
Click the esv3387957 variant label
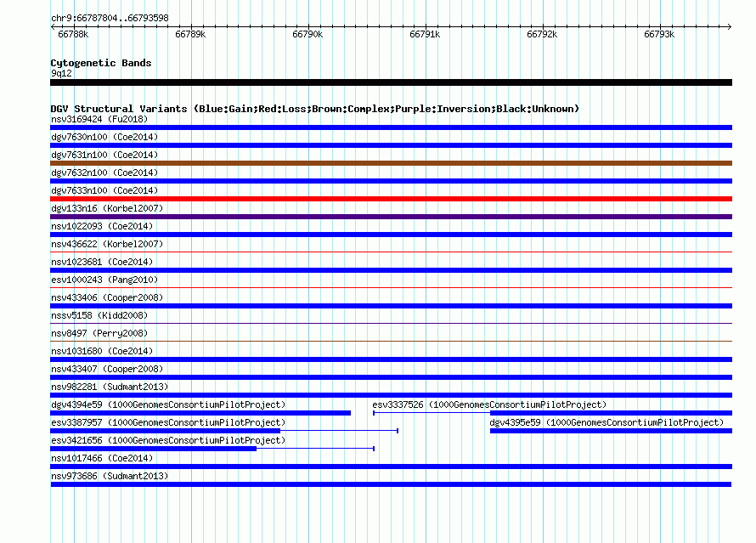[x=168, y=422]
